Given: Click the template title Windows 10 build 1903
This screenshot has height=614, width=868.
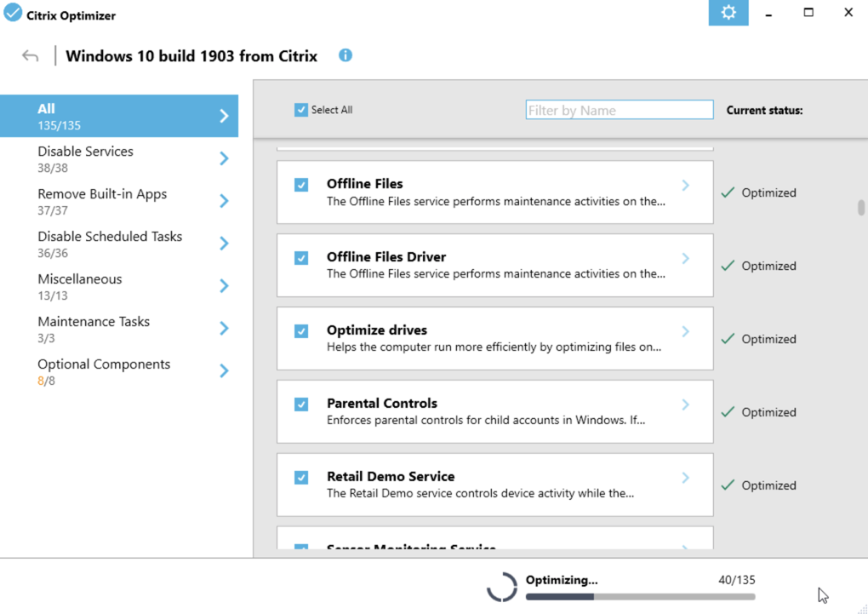Looking at the screenshot, I should click(191, 56).
